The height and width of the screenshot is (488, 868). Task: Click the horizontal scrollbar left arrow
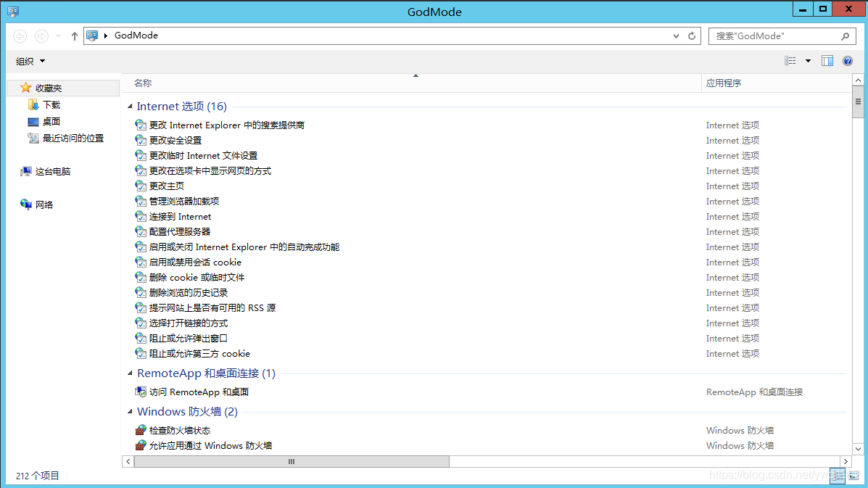coord(128,461)
